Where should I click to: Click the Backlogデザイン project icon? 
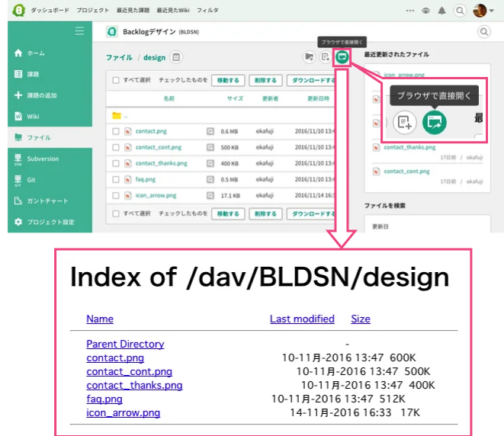112,32
